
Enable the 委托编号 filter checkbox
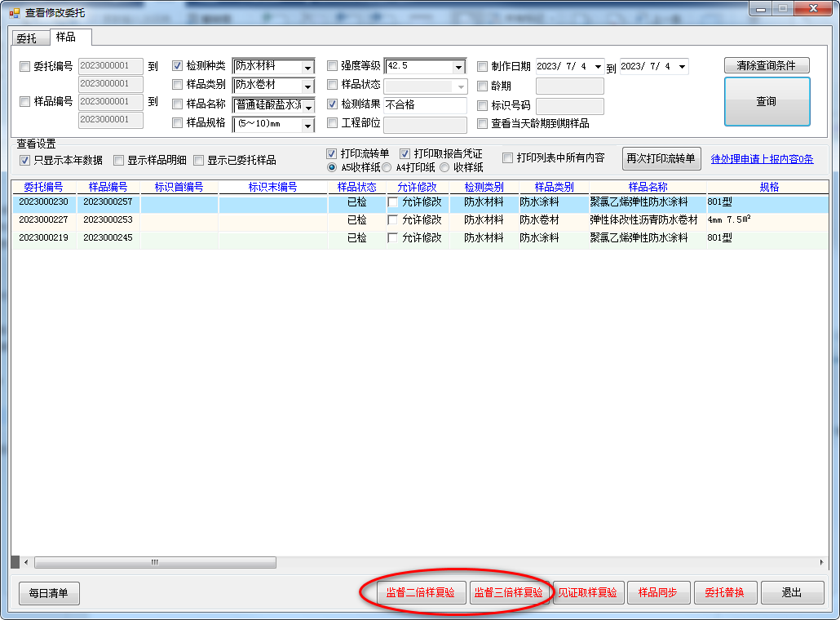click(x=25, y=67)
